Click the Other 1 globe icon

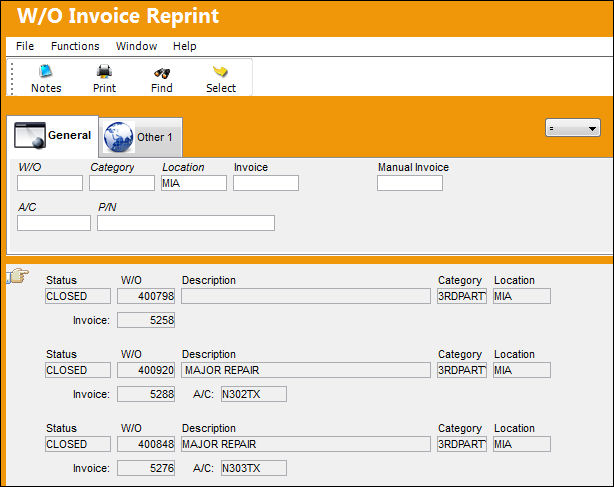(x=119, y=137)
